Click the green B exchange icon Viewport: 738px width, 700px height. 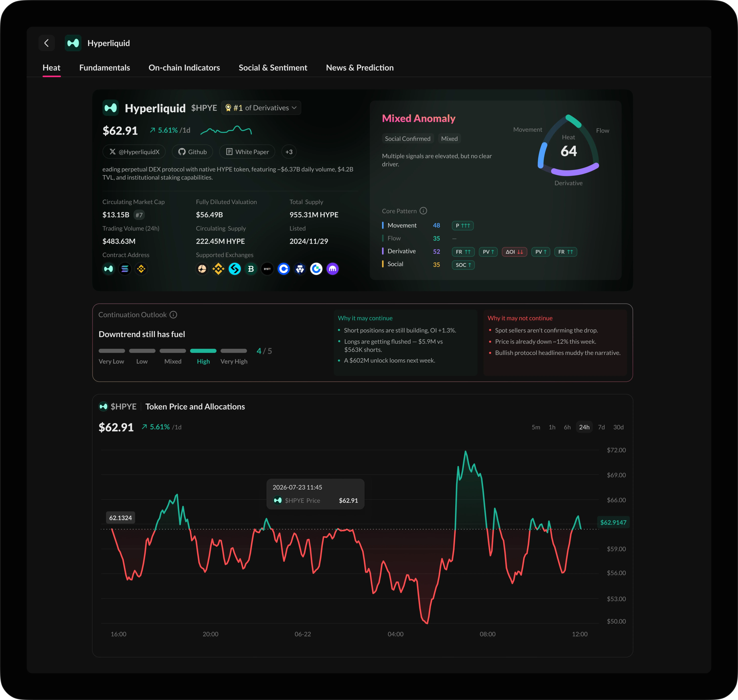251,269
